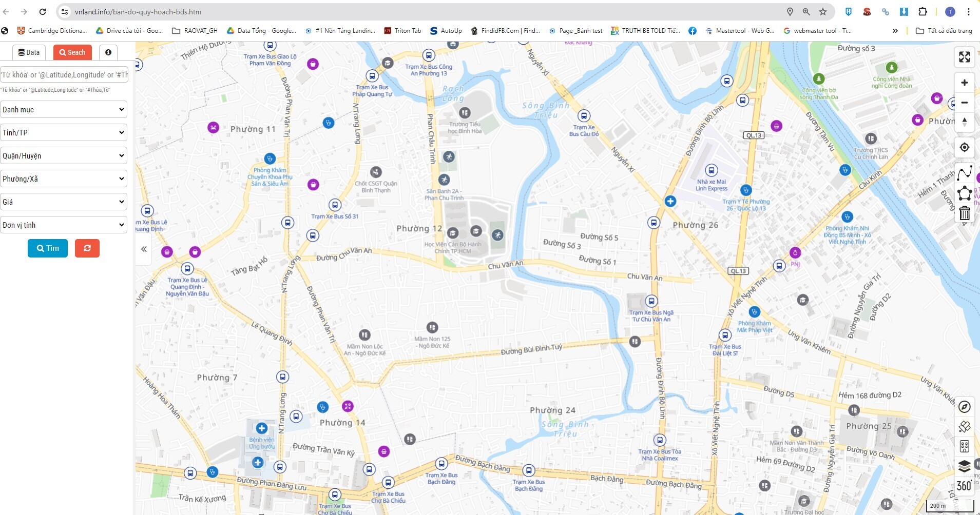980x515 pixels.
Task: Select the draw line tool
Action: (x=964, y=173)
